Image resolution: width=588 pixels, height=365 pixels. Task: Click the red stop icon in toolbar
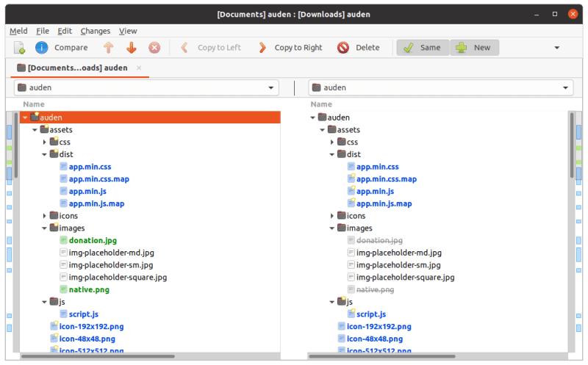click(154, 48)
